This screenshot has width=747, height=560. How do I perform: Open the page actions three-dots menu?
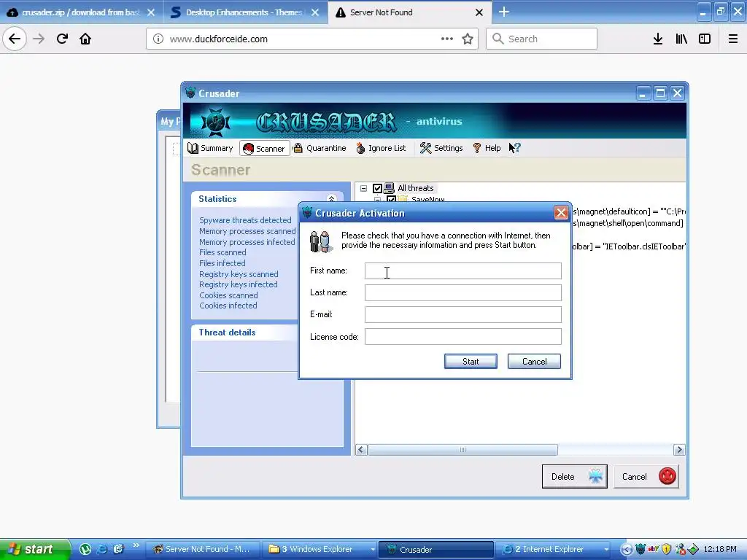[447, 39]
